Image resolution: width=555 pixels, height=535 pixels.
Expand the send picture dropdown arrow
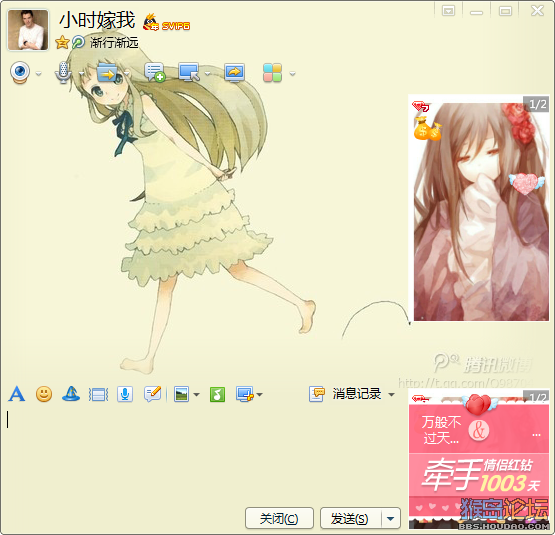(196, 394)
